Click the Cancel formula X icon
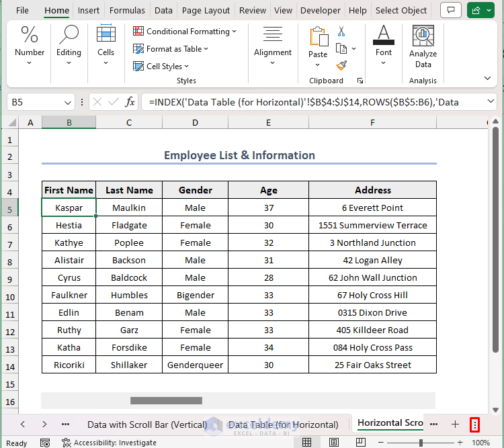The height and width of the screenshot is (448, 504). (97, 102)
